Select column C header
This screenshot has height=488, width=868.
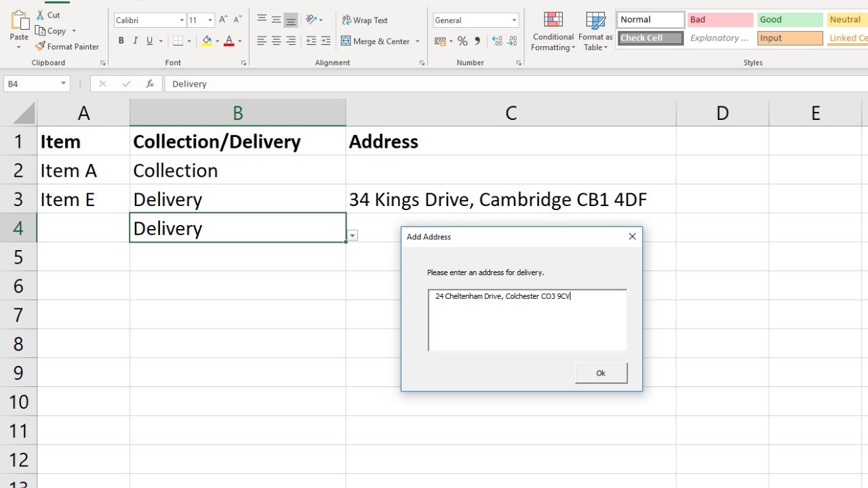[x=511, y=113]
